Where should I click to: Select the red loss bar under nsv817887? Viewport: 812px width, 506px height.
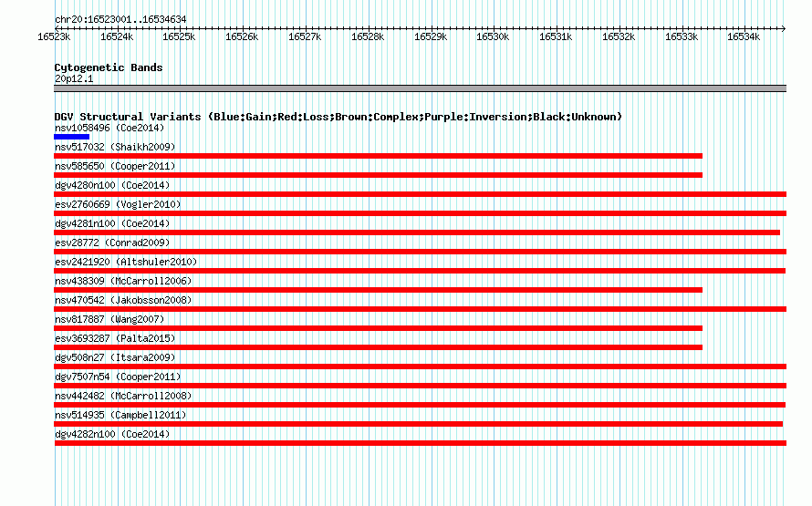coord(378,328)
